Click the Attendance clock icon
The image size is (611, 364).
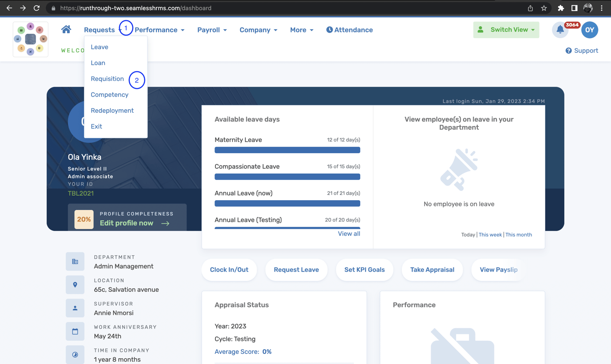click(x=329, y=30)
